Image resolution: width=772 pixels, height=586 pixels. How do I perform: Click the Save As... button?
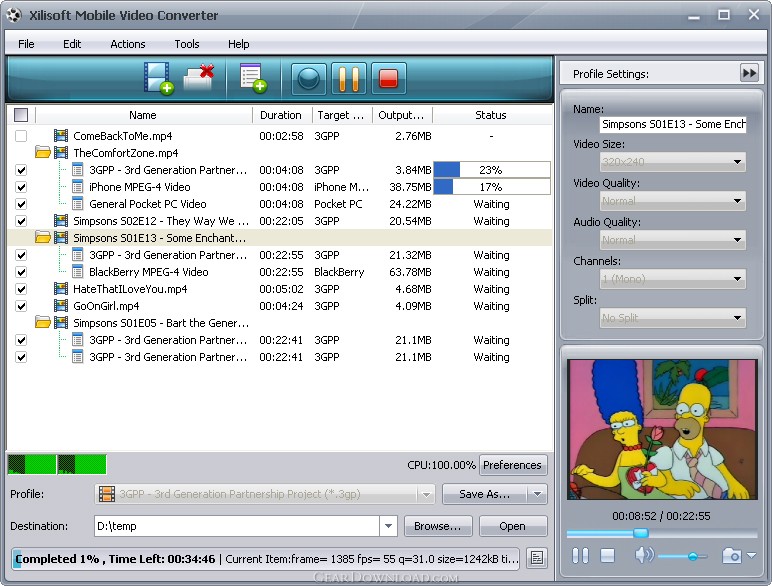[485, 494]
